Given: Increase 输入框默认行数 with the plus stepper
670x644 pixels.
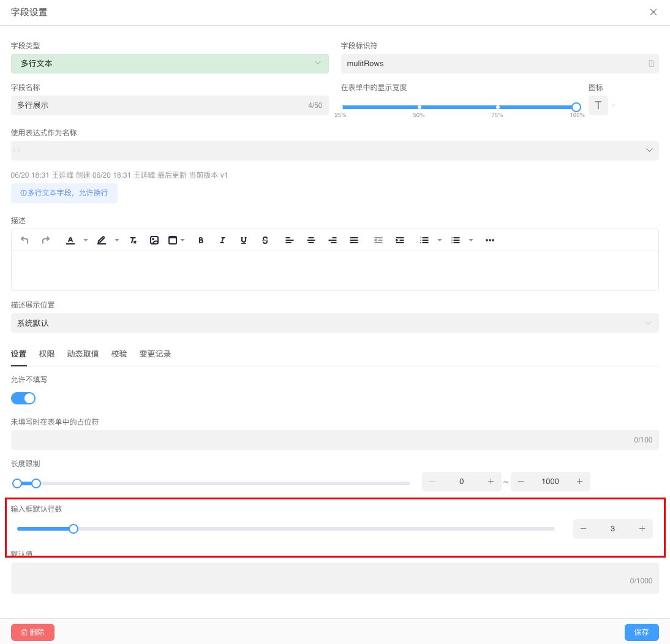Looking at the screenshot, I should point(642,529).
